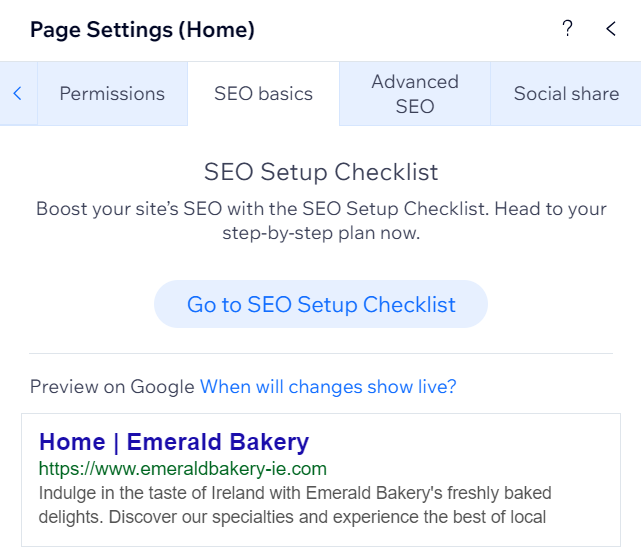Click the Home | Emerald Bakery preview title
Screen dimensions: 641x550
(174, 442)
